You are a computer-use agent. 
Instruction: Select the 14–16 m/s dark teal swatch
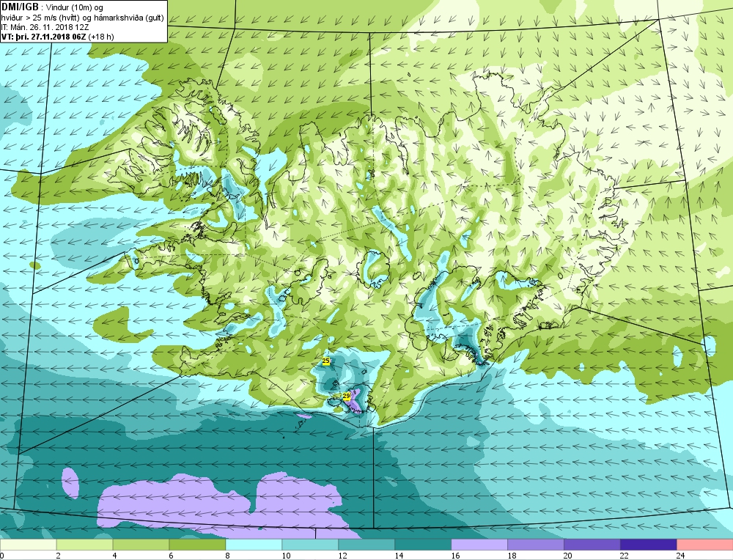tap(423, 545)
